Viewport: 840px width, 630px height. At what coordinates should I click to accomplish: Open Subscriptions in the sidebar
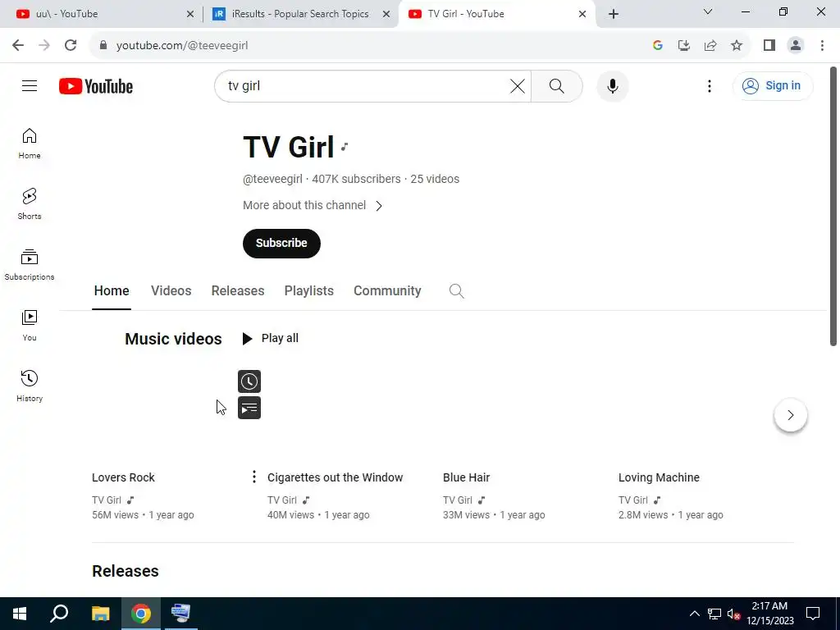click(30, 265)
